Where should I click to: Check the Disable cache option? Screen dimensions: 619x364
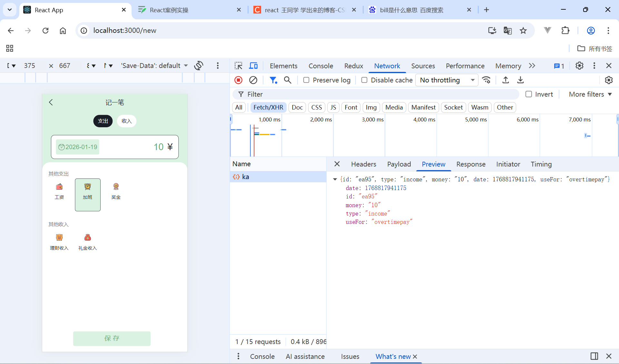[364, 80]
